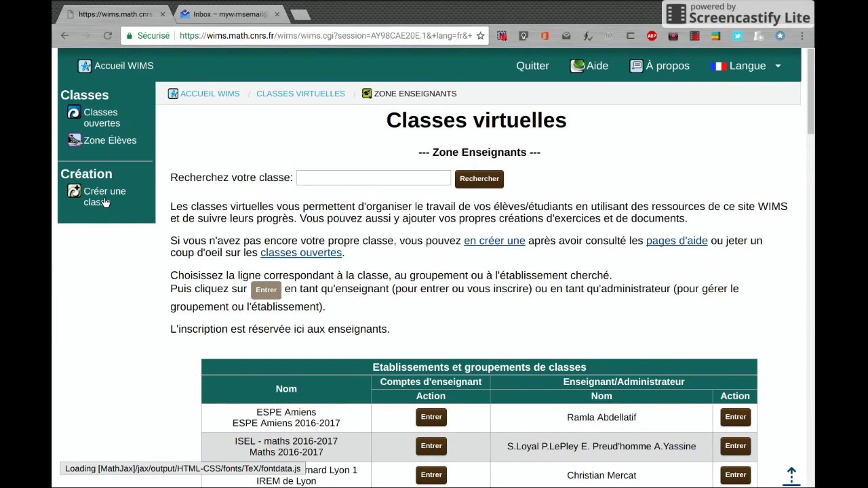The height and width of the screenshot is (488, 868).
Task: Click the 'Ramla Abdellatif' name text
Action: 601,417
